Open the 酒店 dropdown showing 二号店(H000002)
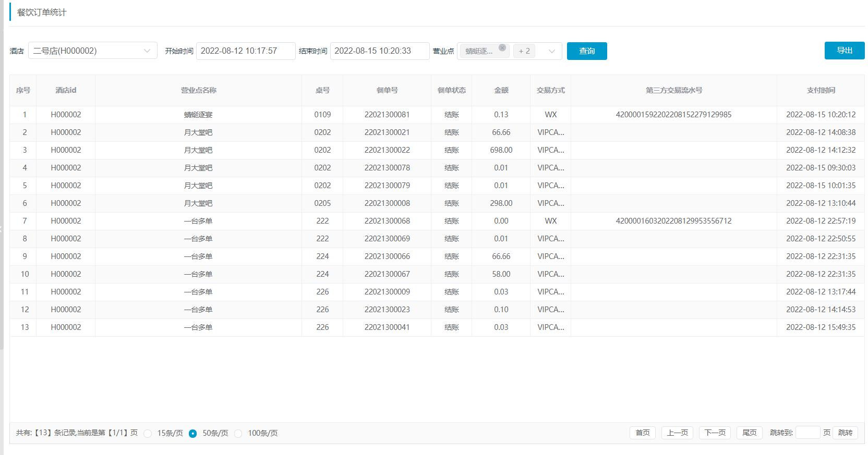 [92, 51]
